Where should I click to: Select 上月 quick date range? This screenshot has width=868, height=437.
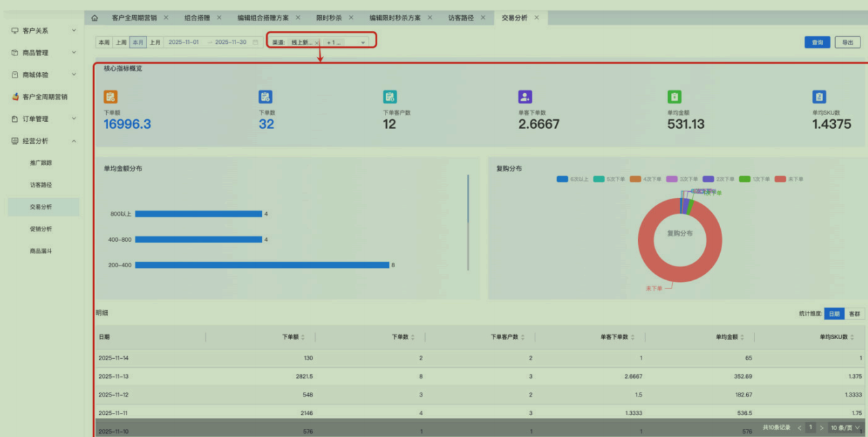tap(155, 42)
